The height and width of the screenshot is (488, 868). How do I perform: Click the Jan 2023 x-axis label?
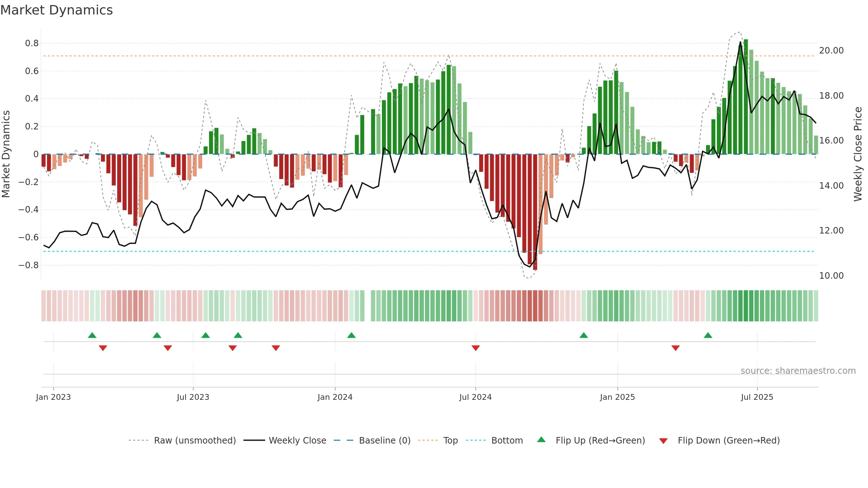[54, 397]
